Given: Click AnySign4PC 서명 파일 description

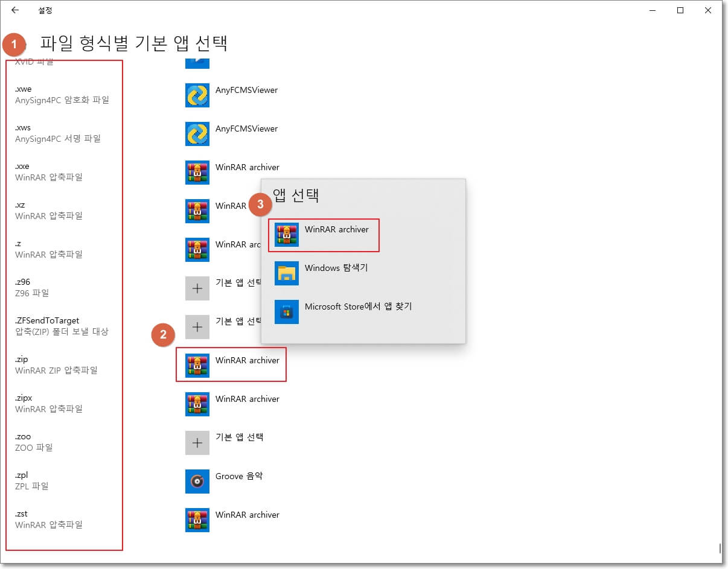Looking at the screenshot, I should pyautogui.click(x=58, y=139).
